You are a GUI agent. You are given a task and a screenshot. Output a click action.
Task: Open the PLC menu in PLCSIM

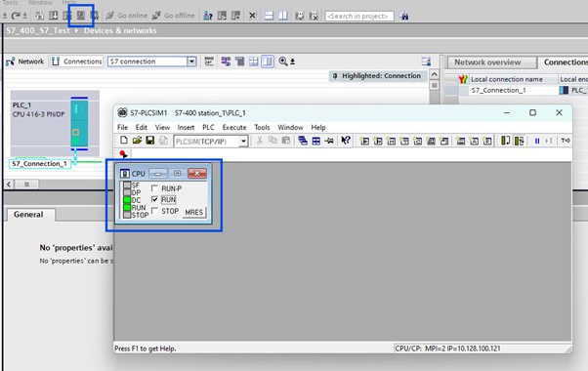(x=208, y=128)
